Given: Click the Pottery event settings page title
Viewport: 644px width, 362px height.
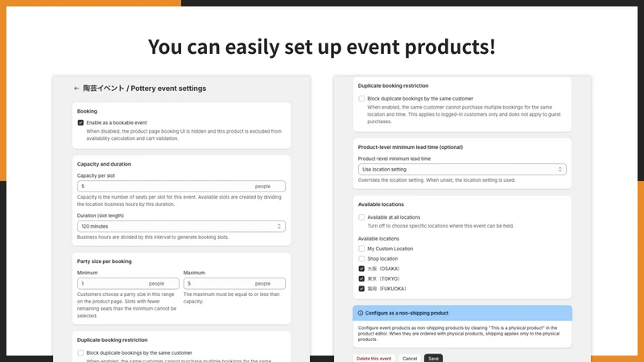Looking at the screenshot, I should click(x=145, y=88).
